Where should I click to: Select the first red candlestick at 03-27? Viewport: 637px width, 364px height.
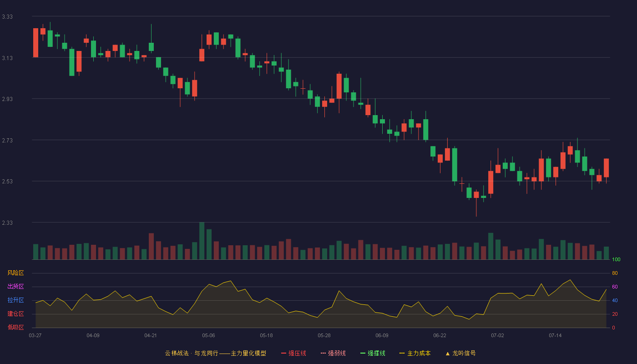tap(35, 43)
